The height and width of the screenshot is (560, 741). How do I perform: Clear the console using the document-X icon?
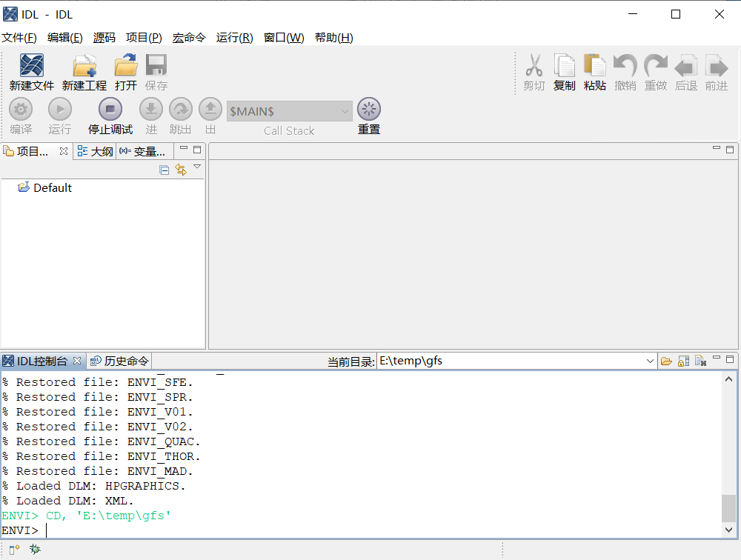coord(700,361)
